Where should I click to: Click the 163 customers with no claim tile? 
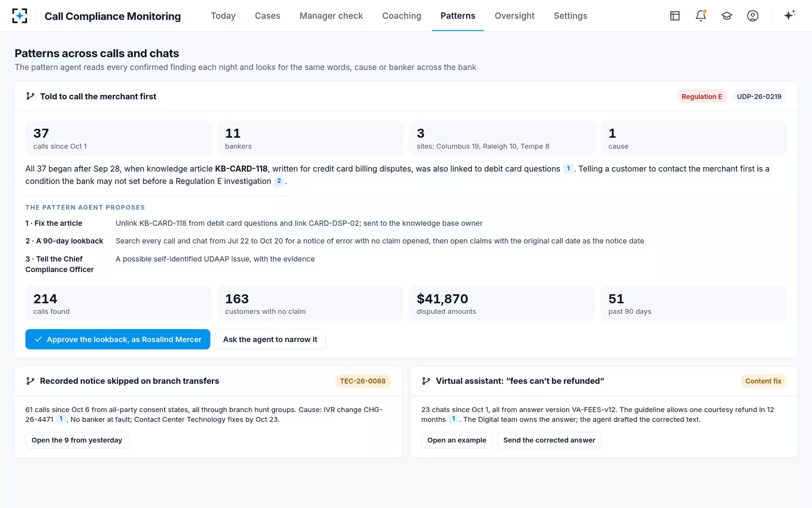pos(310,304)
